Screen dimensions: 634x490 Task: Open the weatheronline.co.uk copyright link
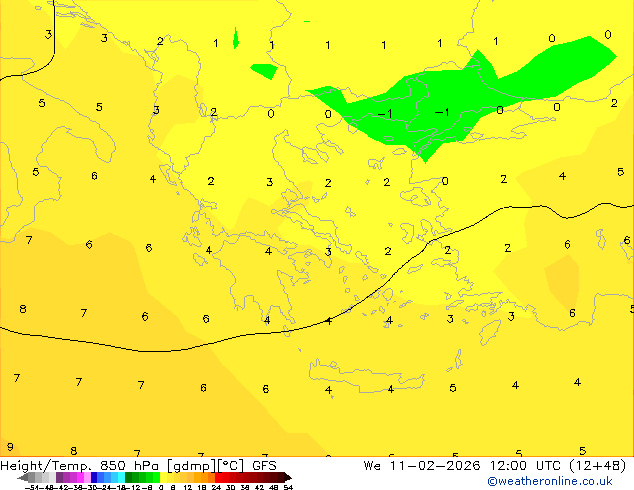point(550,481)
